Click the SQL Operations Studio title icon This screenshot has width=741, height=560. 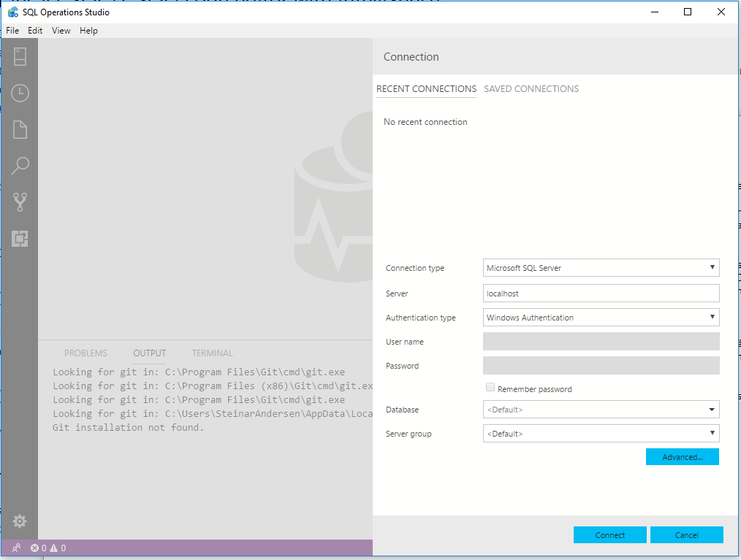pyautogui.click(x=13, y=12)
